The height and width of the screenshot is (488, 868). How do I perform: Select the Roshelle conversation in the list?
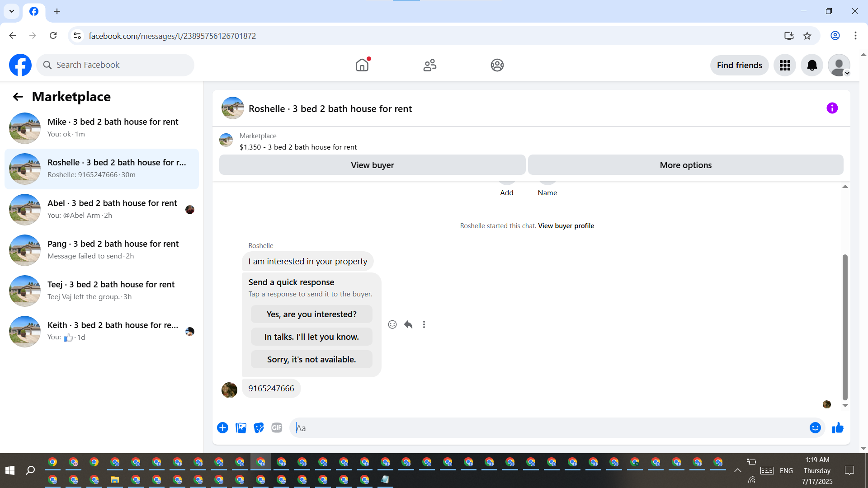click(x=102, y=169)
